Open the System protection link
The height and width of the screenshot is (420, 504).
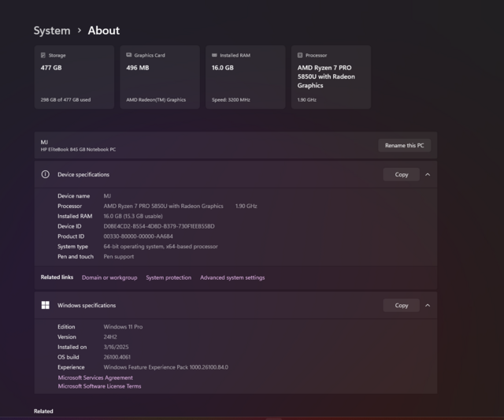pyautogui.click(x=169, y=277)
